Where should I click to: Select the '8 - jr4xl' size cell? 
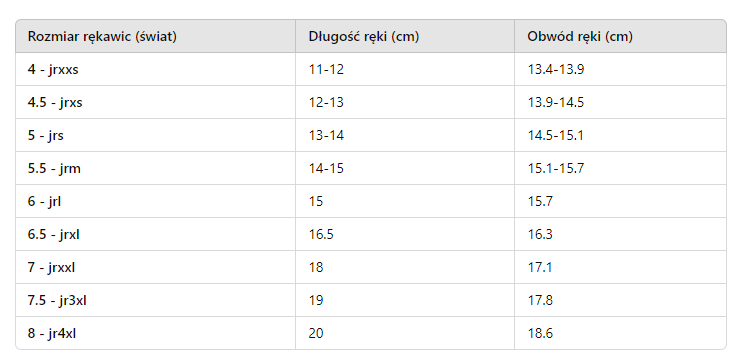tap(155, 333)
